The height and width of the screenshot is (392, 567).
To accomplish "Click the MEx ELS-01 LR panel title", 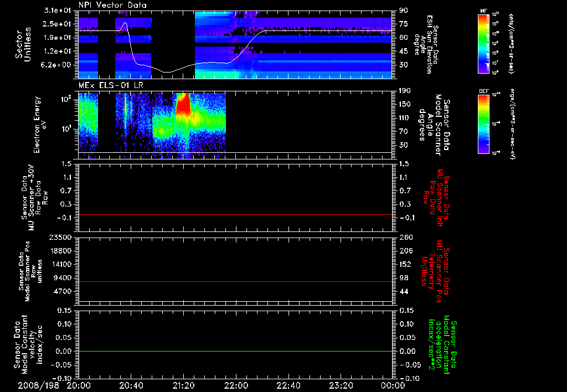I will (x=111, y=85).
